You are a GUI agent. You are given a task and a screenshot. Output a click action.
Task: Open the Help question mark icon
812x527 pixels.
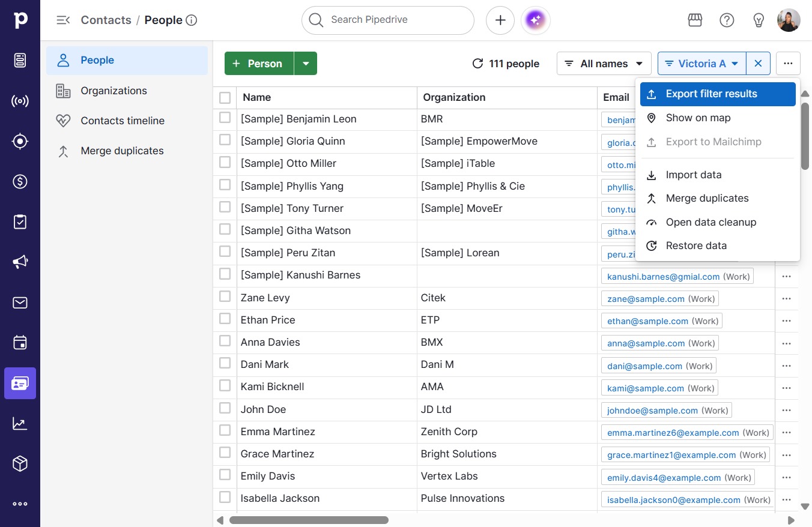point(727,20)
